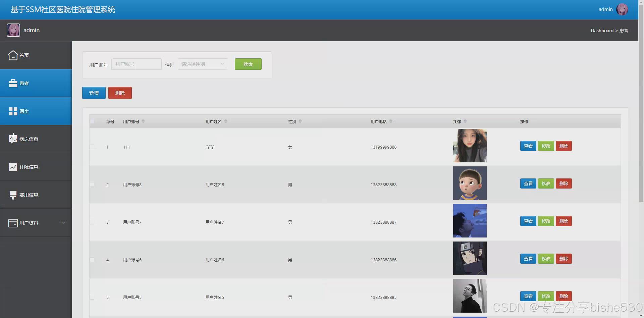Click 查看 for account 111
The width and height of the screenshot is (644, 318).
pos(528,146)
